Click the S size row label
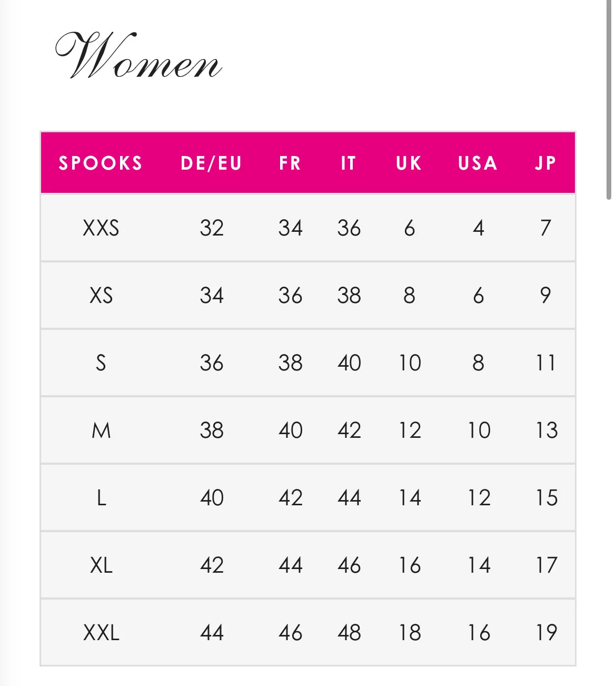The image size is (616, 686). (x=101, y=363)
